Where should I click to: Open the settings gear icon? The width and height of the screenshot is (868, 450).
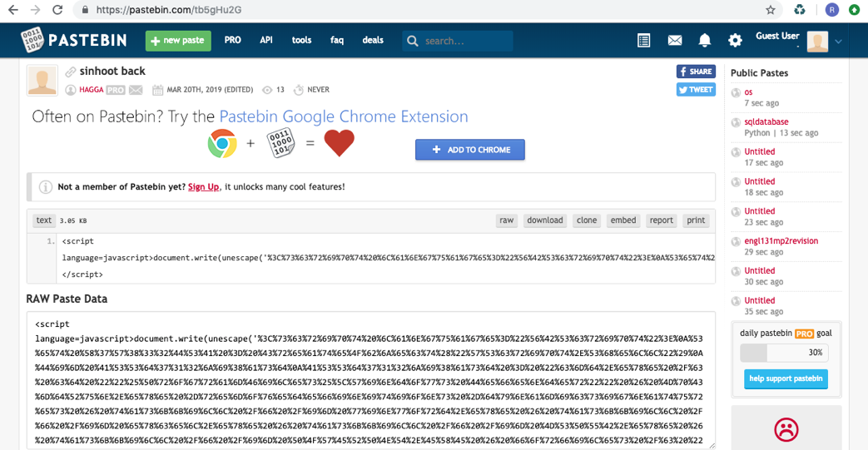(735, 41)
